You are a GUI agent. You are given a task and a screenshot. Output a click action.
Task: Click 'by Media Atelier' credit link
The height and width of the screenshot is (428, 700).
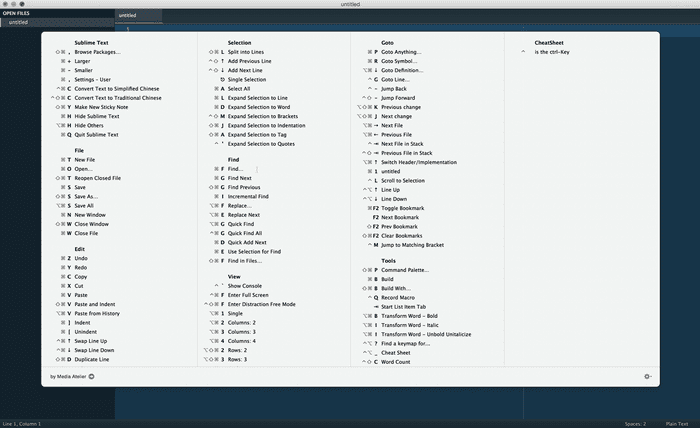(68, 376)
